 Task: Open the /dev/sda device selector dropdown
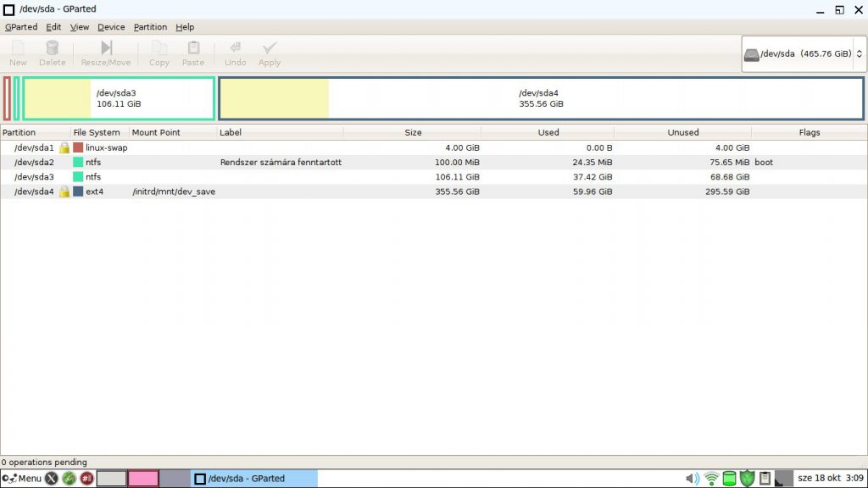coord(804,53)
